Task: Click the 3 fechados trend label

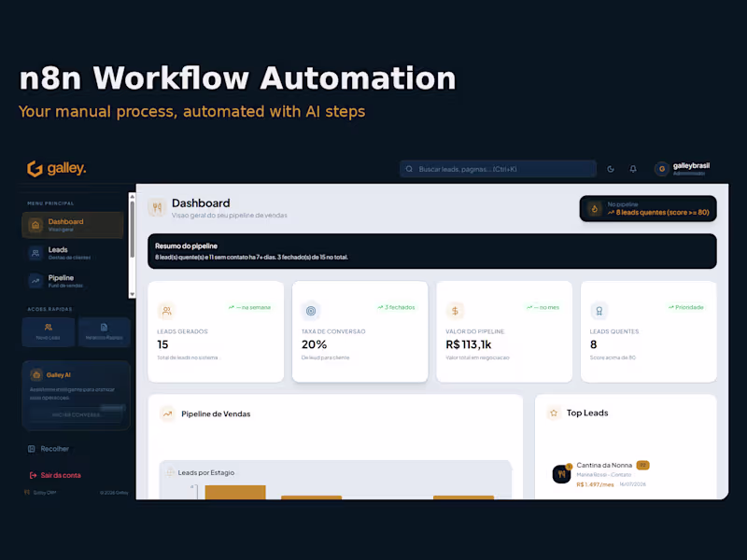Action: pos(396,307)
